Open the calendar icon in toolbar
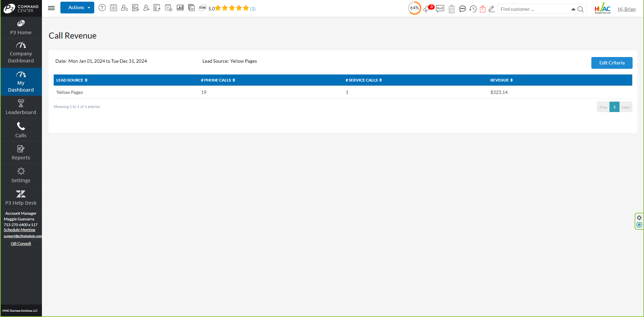Viewport: 644px width, 317px height. click(x=113, y=8)
